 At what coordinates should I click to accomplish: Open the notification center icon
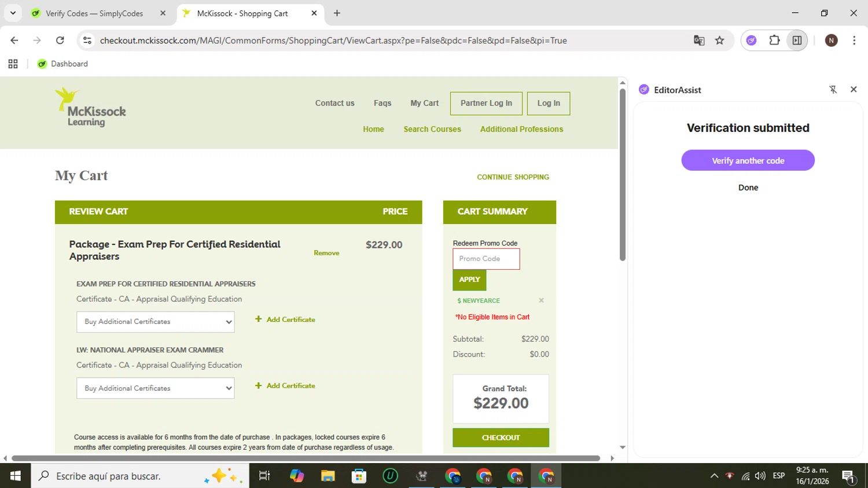click(849, 476)
